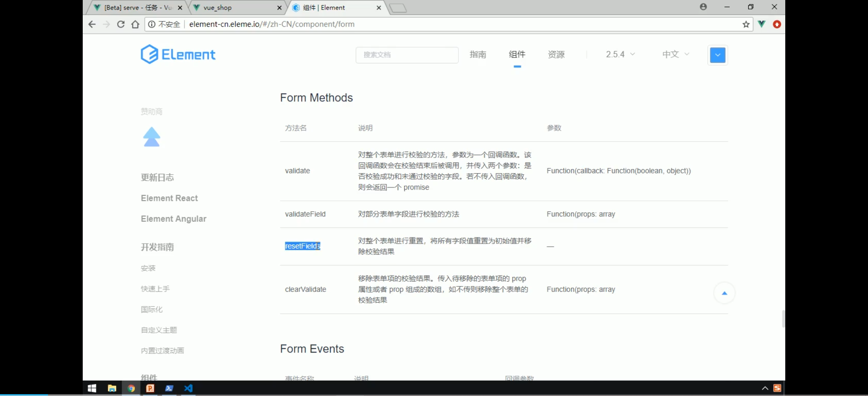Open PowerShell from the taskbar
Screen dimensions: 868x396
pyautogui.click(x=170, y=388)
